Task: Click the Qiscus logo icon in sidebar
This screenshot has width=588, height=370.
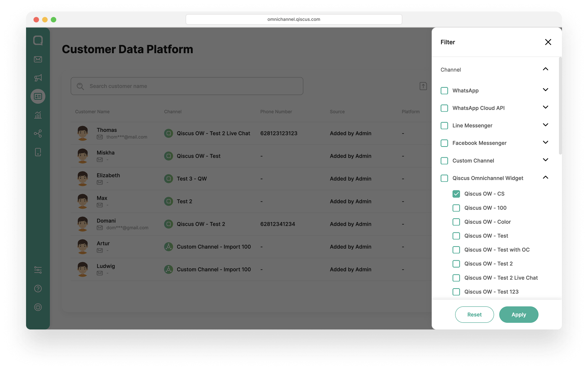Action: point(38,40)
